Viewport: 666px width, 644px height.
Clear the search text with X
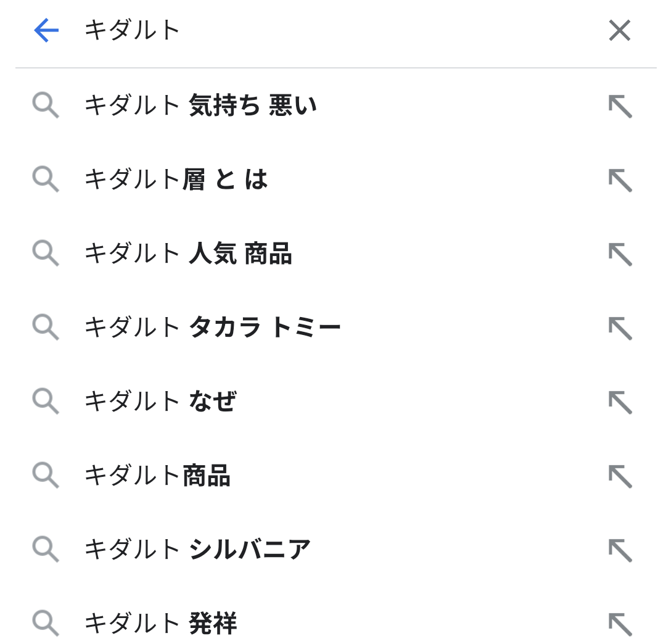pos(619,30)
